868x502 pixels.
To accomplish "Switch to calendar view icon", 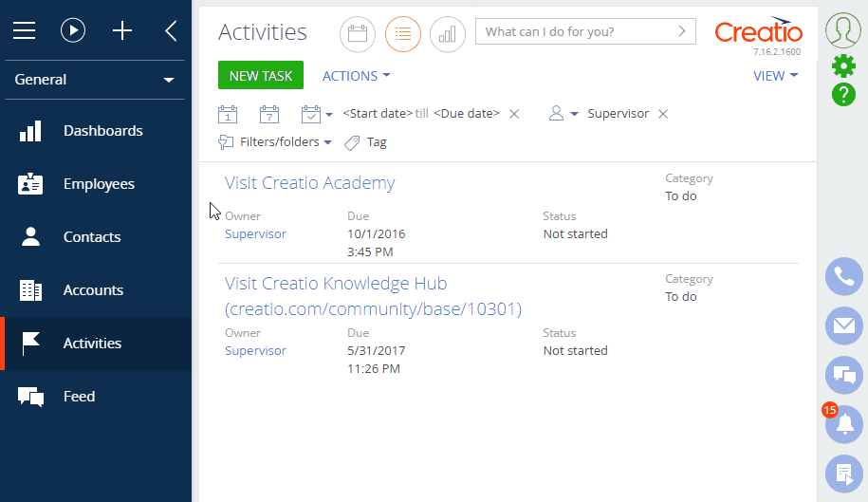I will [358, 34].
